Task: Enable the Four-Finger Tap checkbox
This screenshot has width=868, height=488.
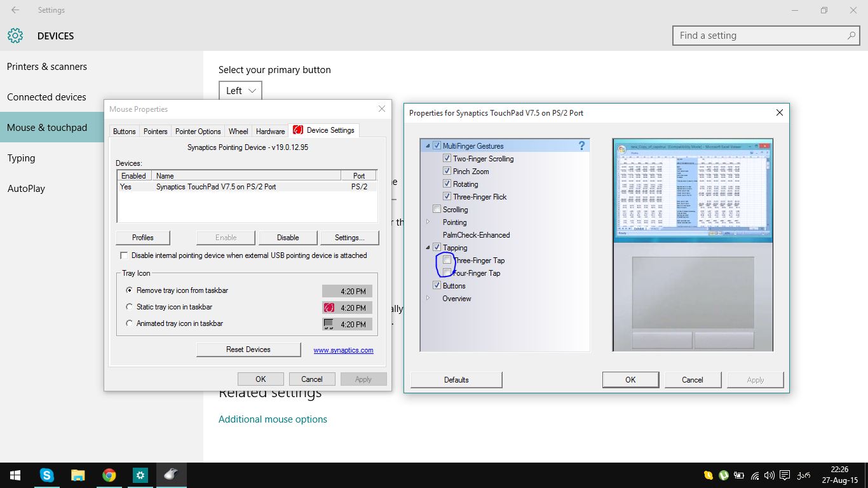Action: pos(447,273)
